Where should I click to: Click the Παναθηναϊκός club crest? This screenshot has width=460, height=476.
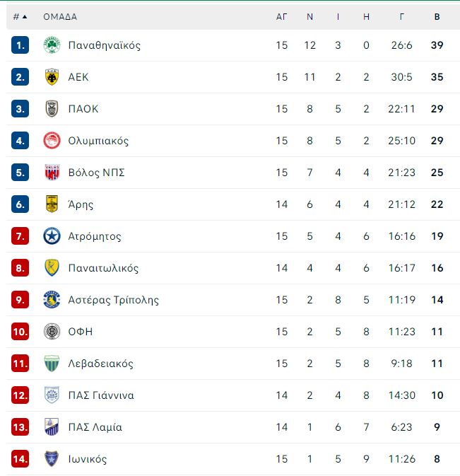coord(52,45)
